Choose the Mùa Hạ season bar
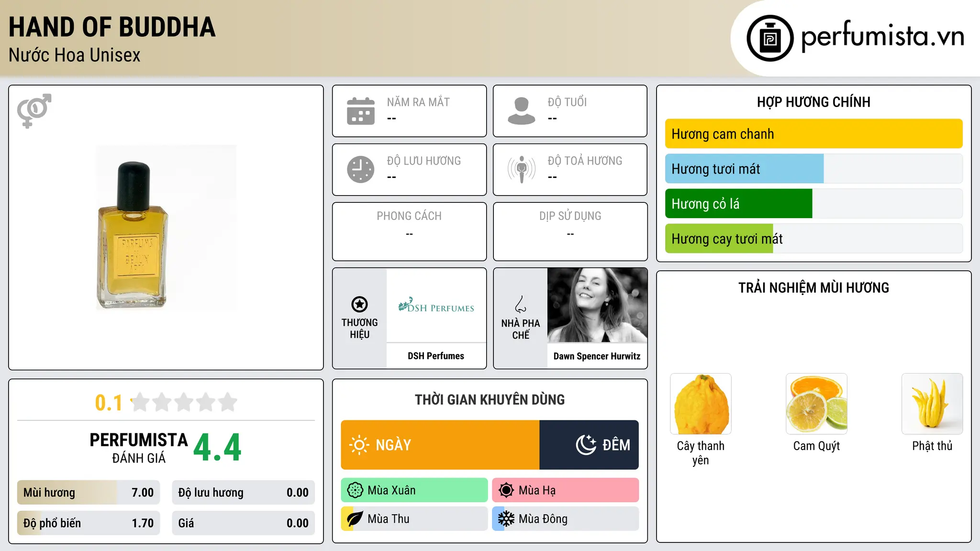Image resolution: width=980 pixels, height=551 pixels. point(566,490)
